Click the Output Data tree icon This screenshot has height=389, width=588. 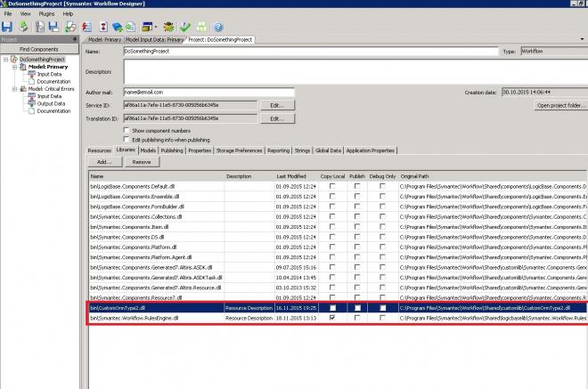point(32,103)
